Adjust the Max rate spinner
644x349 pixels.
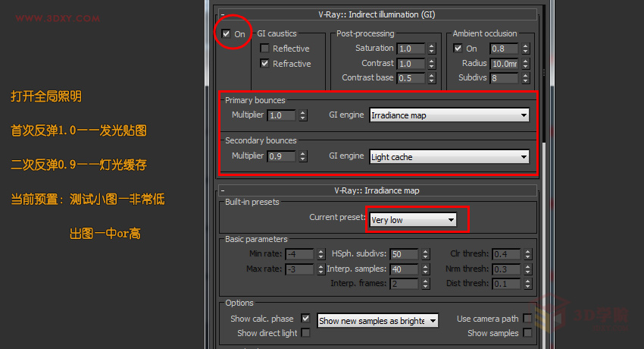point(321,269)
